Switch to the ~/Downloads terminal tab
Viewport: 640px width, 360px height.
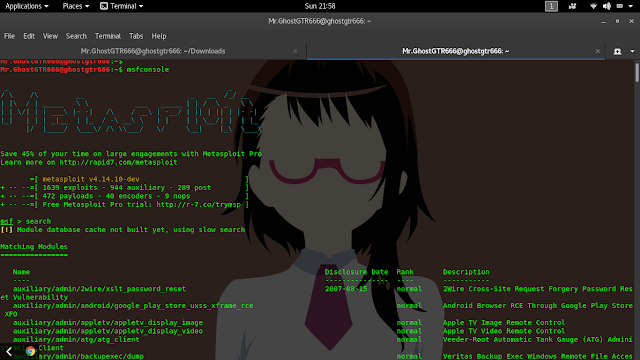(x=153, y=51)
